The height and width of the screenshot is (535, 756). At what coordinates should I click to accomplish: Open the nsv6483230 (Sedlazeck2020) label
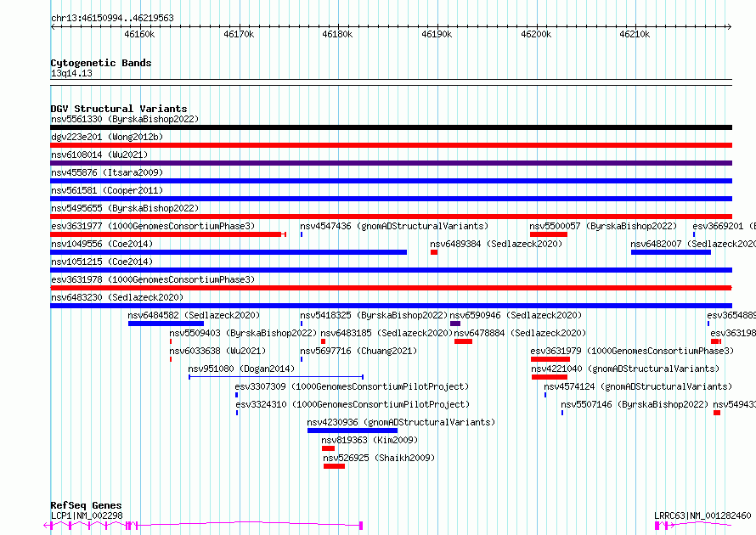[x=117, y=297]
